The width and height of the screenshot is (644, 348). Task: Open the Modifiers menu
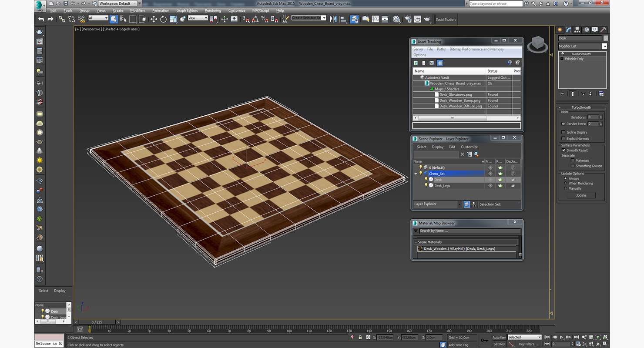coord(138,10)
